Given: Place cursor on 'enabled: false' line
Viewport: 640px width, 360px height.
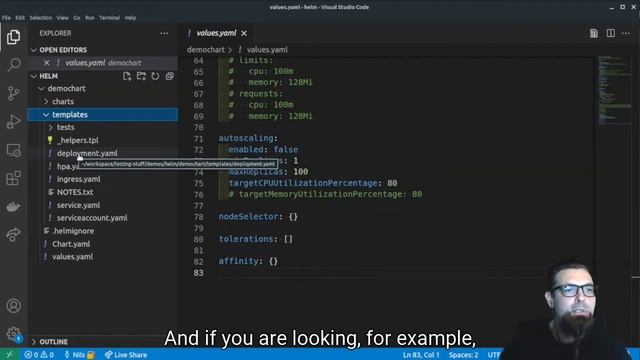Looking at the screenshot, I should [263, 150].
